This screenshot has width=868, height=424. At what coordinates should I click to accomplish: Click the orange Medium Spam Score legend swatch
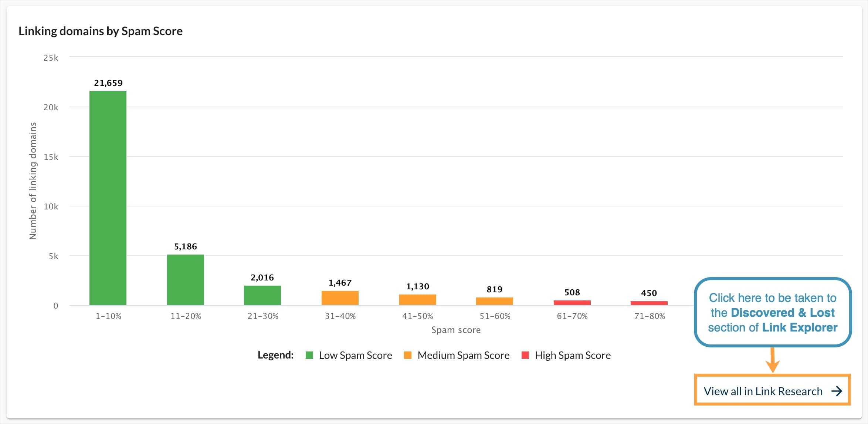point(408,355)
